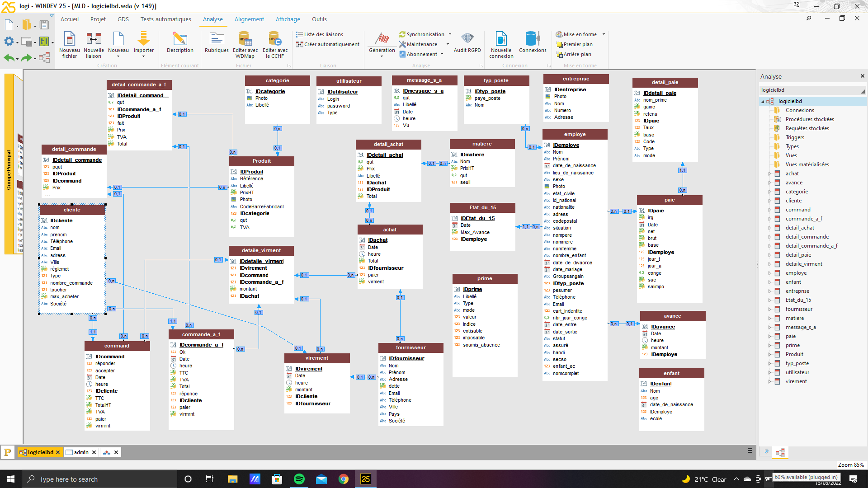Open Spotify from the taskbar

pyautogui.click(x=299, y=479)
